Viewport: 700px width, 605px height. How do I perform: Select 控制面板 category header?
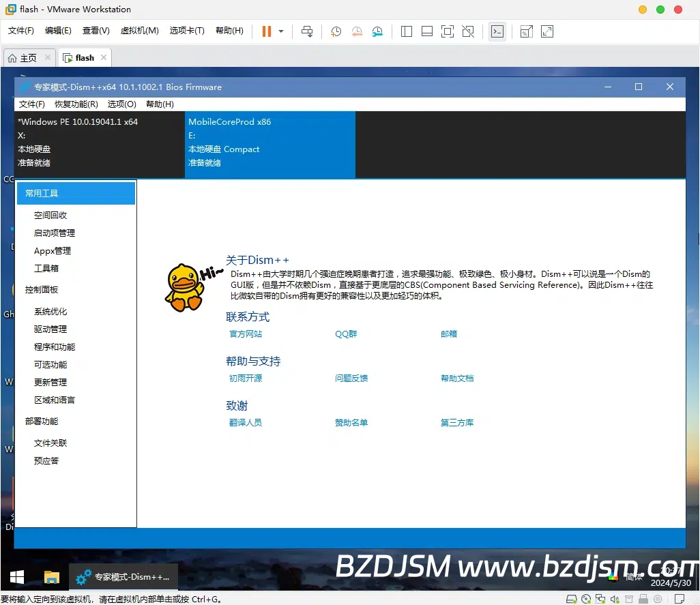[42, 290]
